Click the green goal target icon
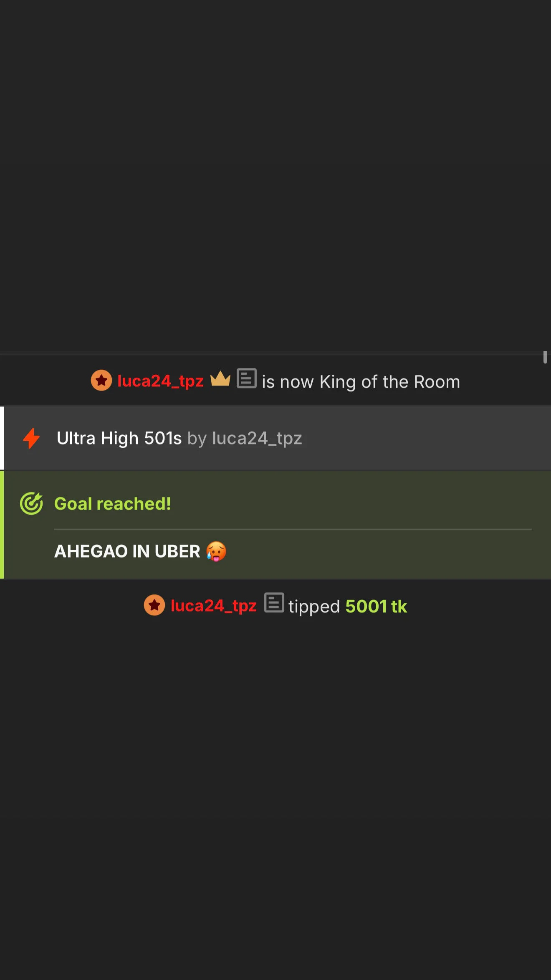The height and width of the screenshot is (980, 551). [31, 503]
